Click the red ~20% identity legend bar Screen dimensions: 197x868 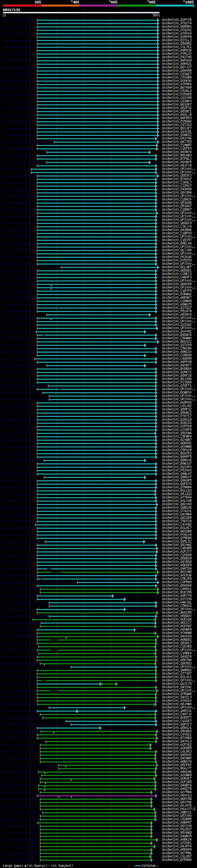tap(22, 6)
